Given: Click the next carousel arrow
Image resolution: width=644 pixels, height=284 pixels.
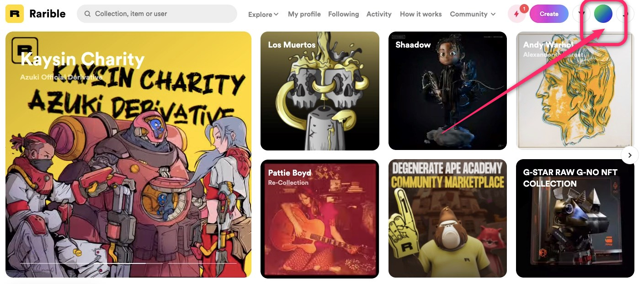Looking at the screenshot, I should (630, 155).
